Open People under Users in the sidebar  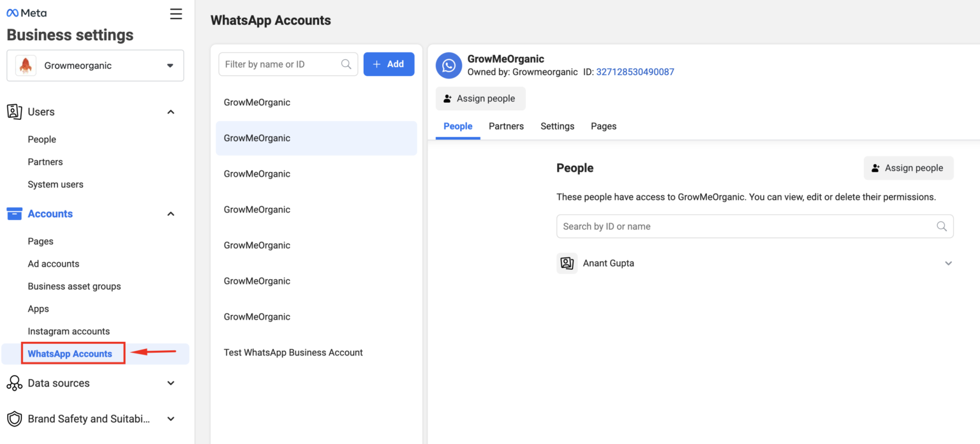click(42, 140)
